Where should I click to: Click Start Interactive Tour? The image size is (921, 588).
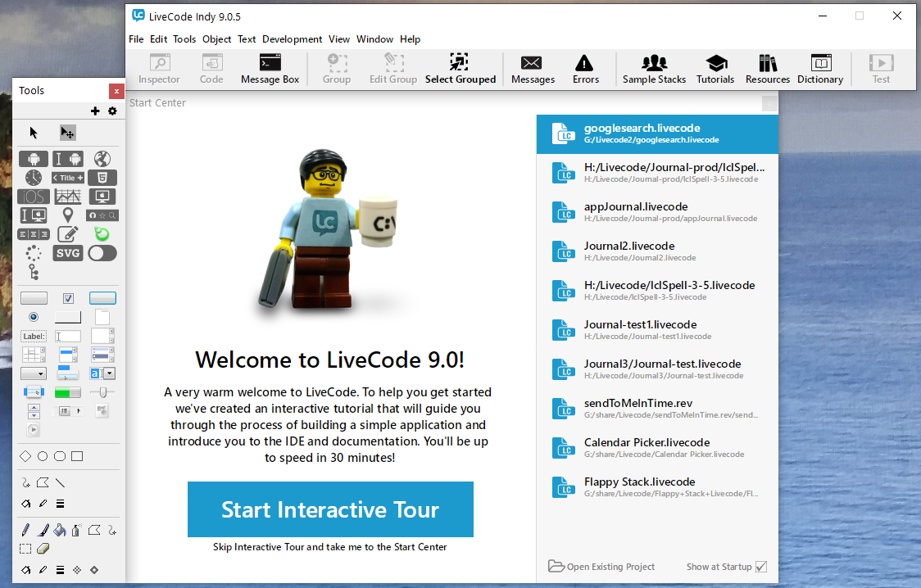[330, 509]
